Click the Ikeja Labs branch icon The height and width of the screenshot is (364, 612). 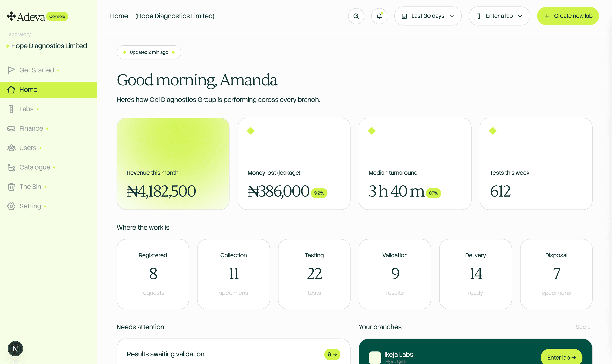[375, 357]
